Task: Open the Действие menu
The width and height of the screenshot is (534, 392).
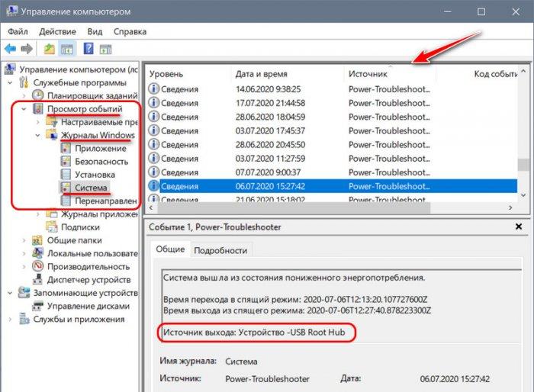Action: tap(57, 32)
